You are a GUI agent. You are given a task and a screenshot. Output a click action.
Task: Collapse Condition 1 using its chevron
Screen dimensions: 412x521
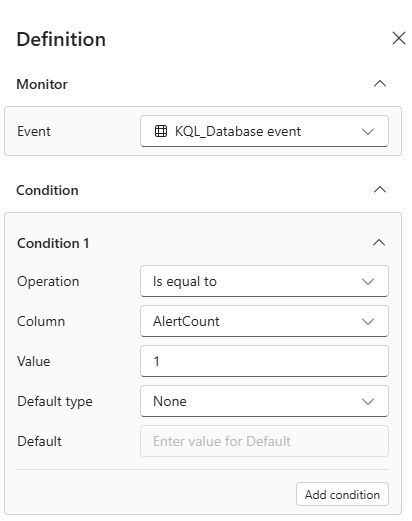tap(379, 243)
